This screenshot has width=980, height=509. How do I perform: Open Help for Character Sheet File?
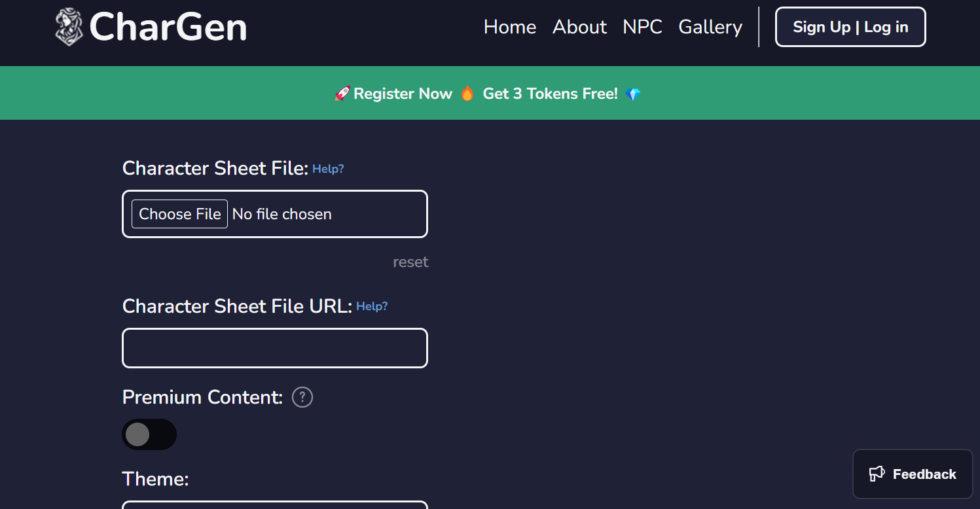328,169
